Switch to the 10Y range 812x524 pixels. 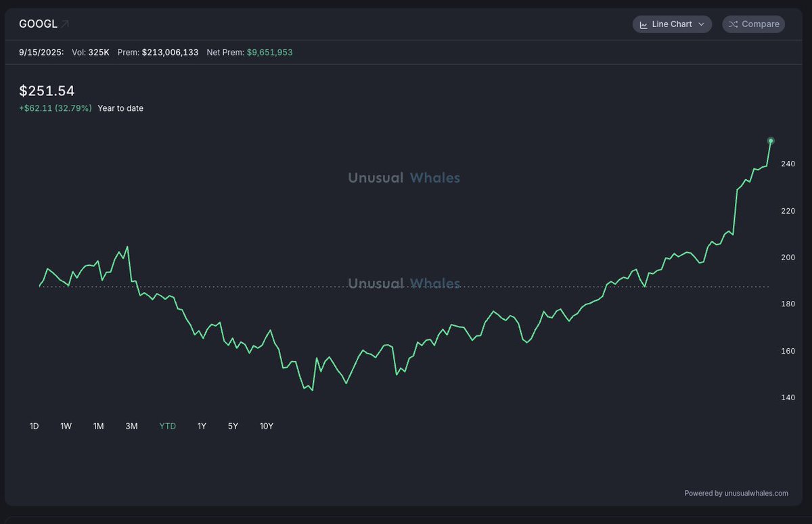[x=266, y=426]
